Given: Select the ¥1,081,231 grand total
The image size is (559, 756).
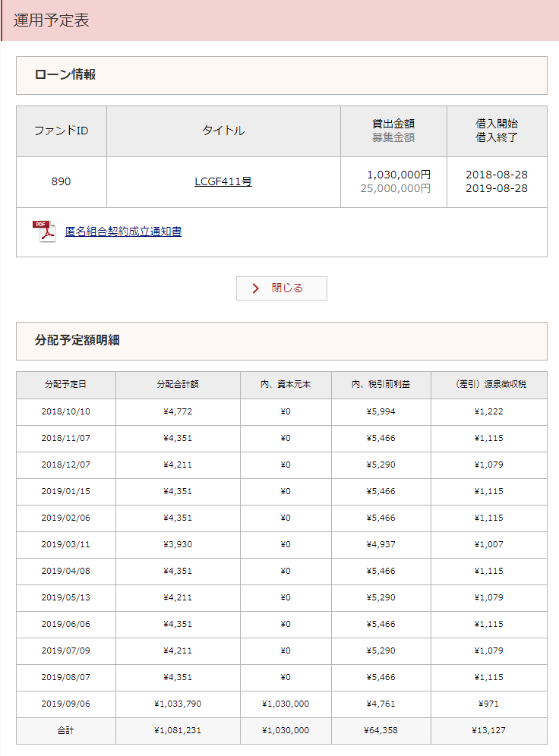Looking at the screenshot, I should click(178, 730).
